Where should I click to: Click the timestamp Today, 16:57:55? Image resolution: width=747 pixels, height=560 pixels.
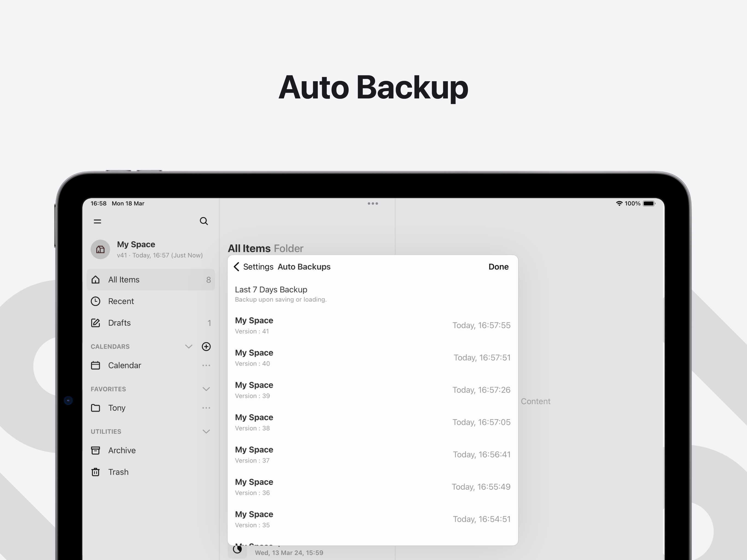point(481,325)
